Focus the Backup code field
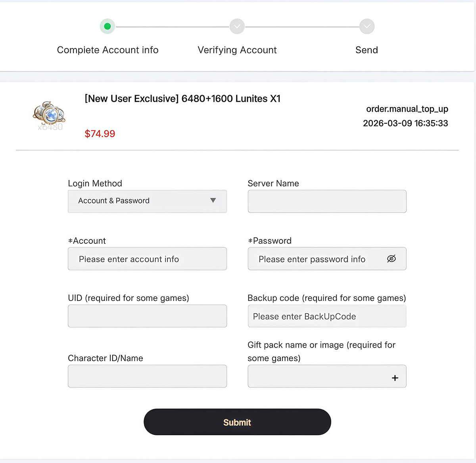Screen dimensions: 476x463 (327, 316)
